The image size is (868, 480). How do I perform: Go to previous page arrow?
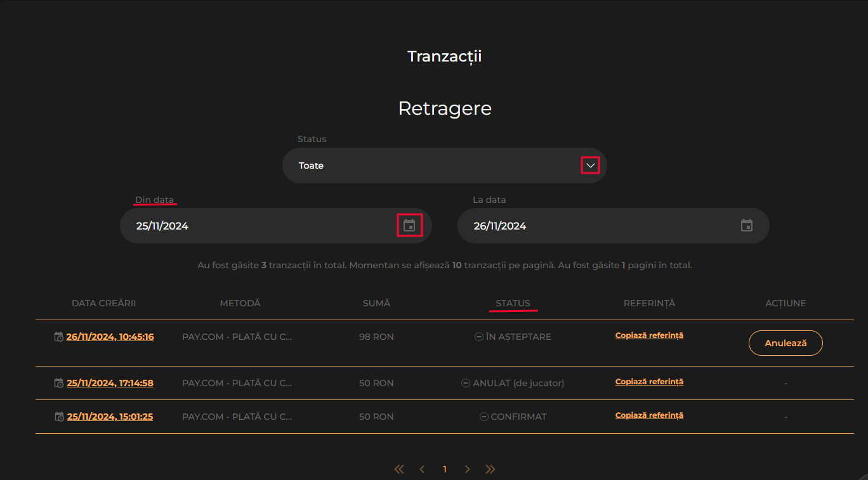click(x=422, y=469)
